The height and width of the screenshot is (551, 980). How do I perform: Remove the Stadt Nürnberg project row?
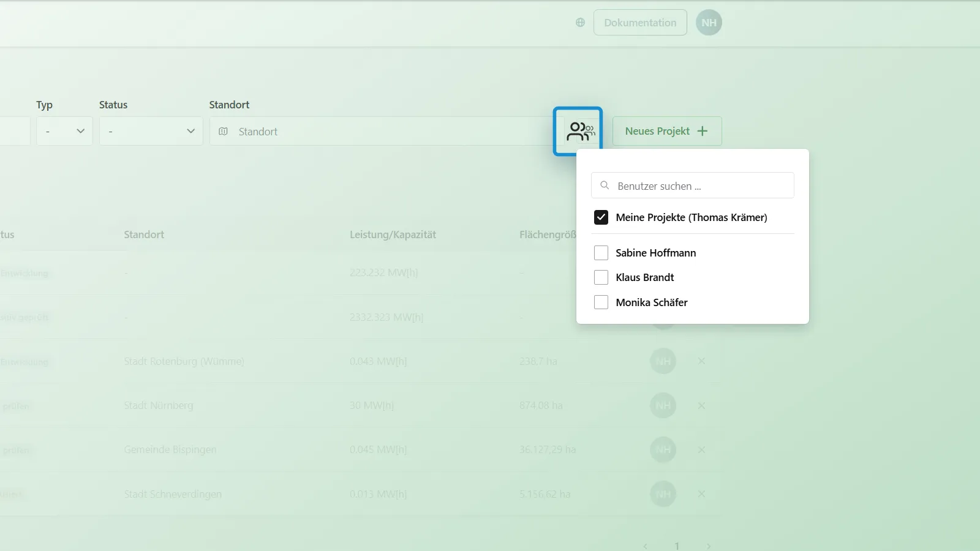tap(701, 406)
